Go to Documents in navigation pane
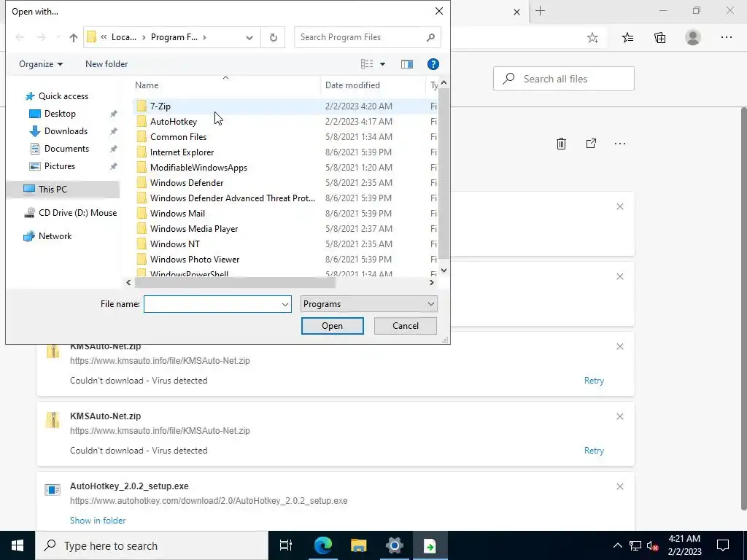The image size is (747, 560). [x=66, y=149]
